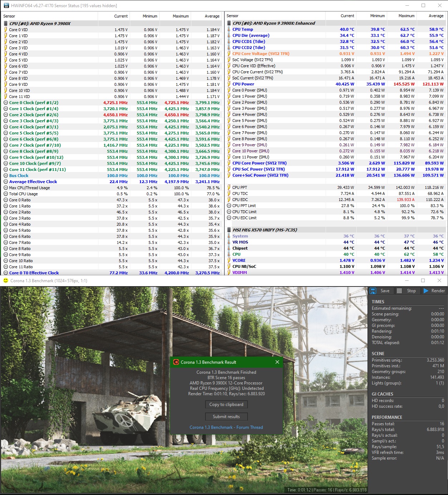Click the lightning icon beside CPU Power row
Viewport: 448px width, 495px height.
pos(229,84)
